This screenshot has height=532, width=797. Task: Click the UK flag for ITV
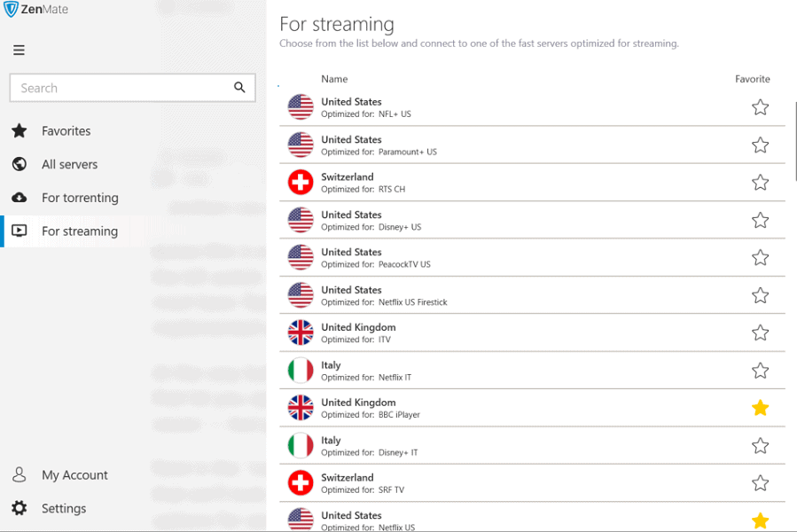(x=301, y=332)
